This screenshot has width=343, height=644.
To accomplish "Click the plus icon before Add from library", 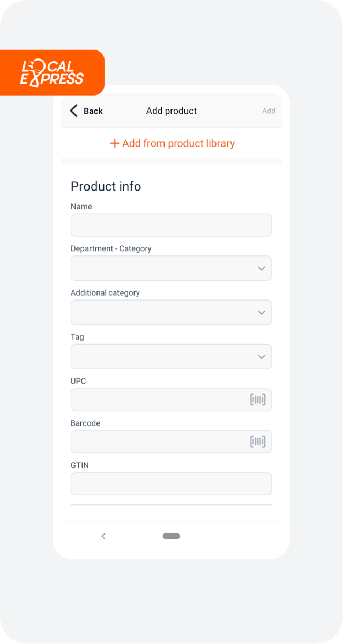I will click(114, 143).
